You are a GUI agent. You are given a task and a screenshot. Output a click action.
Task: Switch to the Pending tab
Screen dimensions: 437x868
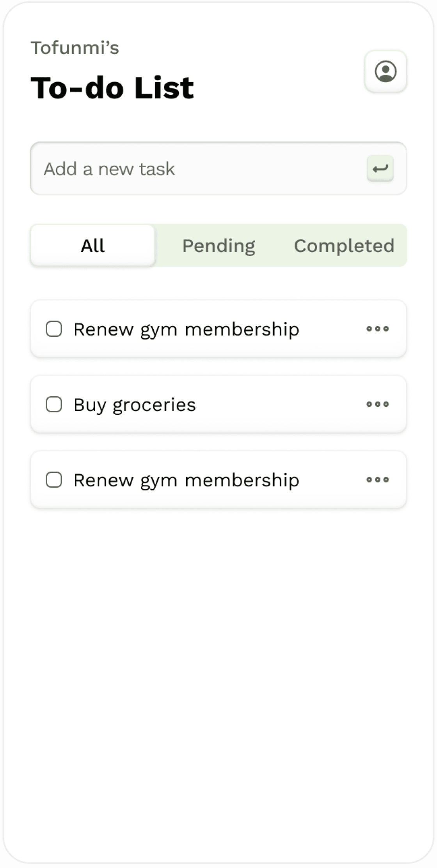218,246
